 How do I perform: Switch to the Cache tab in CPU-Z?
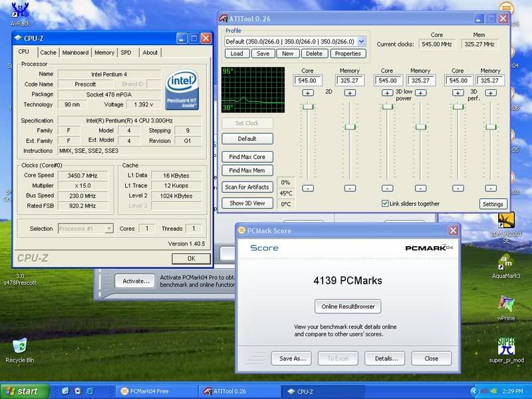(48, 53)
